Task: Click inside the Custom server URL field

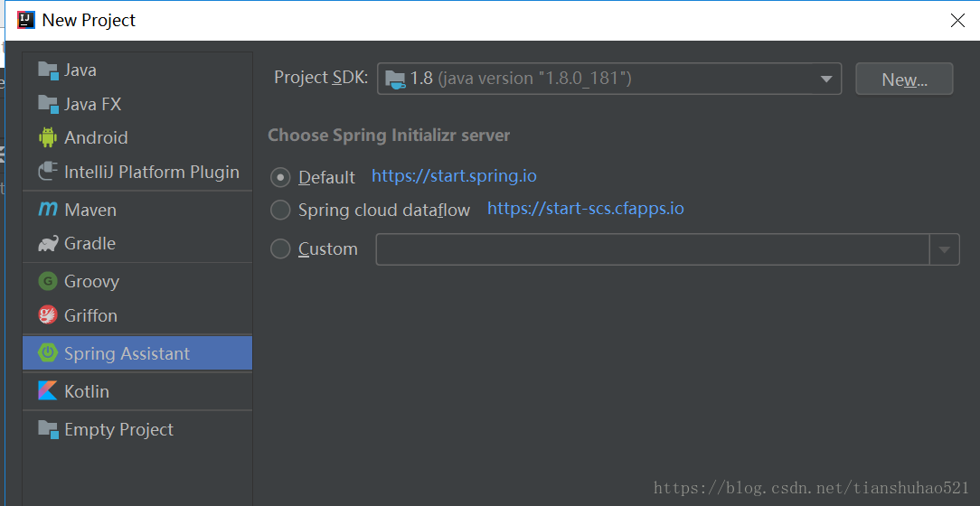Action: (653, 250)
